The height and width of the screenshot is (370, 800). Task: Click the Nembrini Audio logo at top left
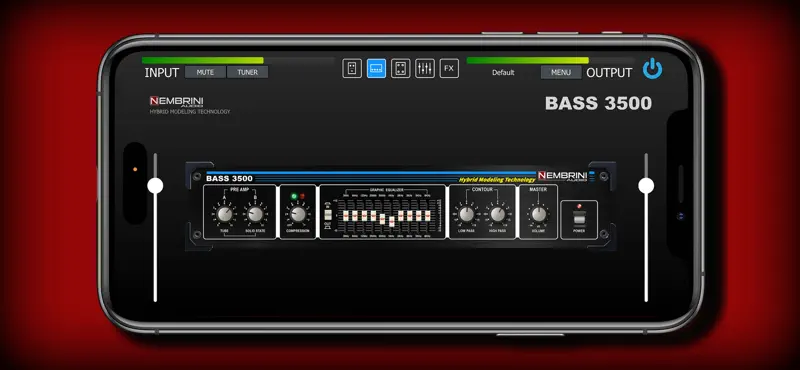click(177, 102)
